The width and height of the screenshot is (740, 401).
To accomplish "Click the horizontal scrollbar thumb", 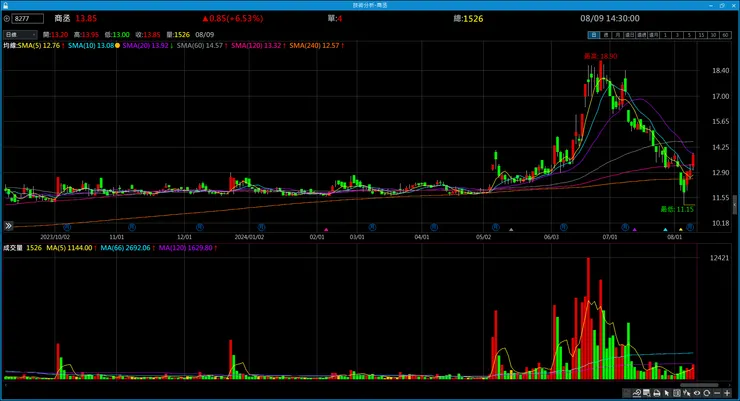I will (x=699, y=385).
